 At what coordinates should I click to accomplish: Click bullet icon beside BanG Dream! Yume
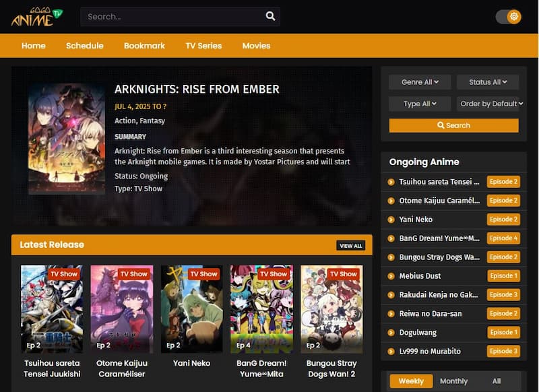click(391, 238)
